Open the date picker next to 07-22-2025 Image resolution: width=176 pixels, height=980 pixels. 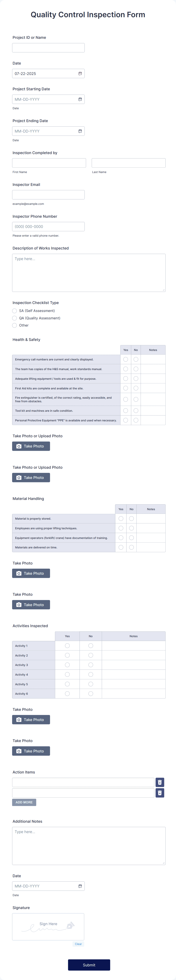pyautogui.click(x=80, y=73)
